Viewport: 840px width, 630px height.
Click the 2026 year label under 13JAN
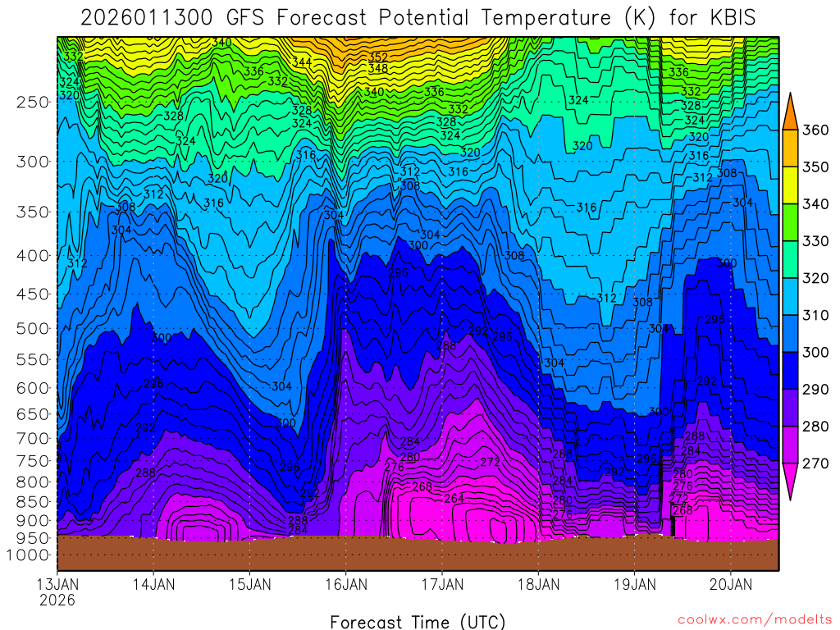coord(57,600)
